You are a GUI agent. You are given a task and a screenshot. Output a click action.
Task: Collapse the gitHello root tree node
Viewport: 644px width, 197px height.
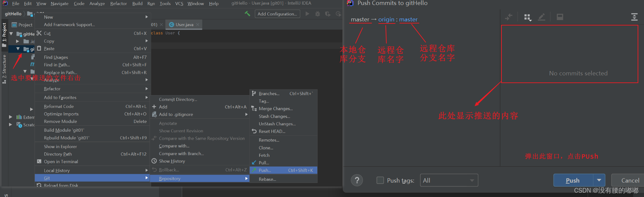(11, 34)
